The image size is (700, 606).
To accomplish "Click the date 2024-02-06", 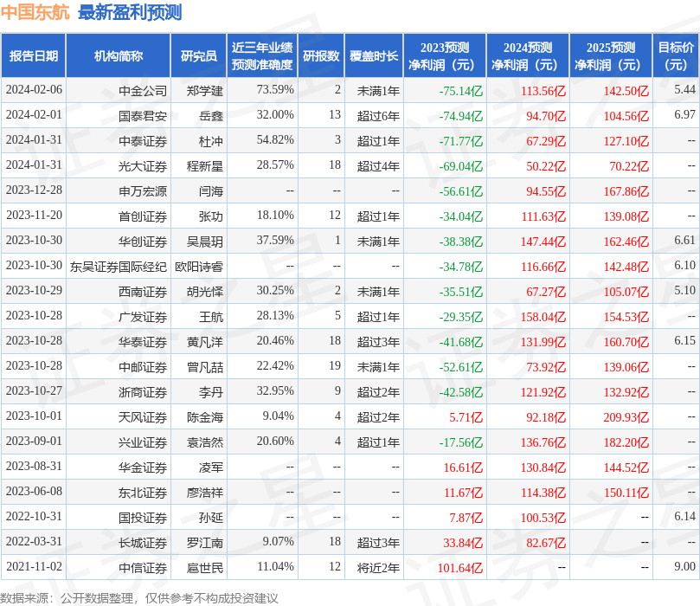I will pos(34,90).
